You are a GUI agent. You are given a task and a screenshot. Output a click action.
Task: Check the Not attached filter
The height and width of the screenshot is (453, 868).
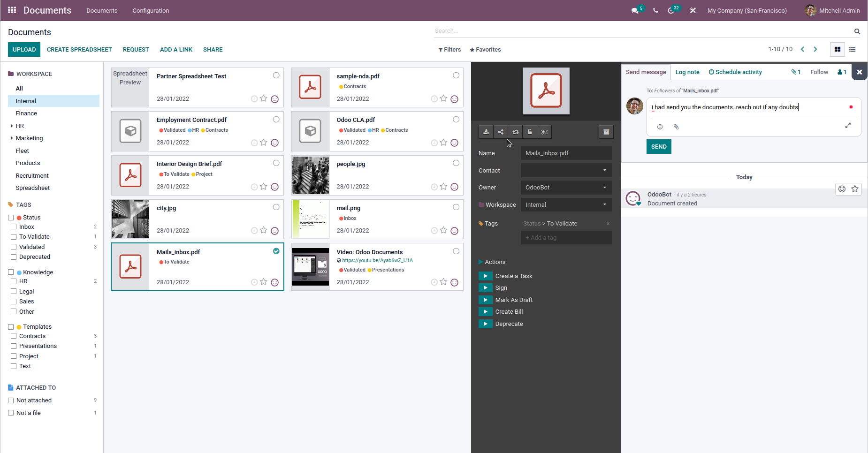click(x=11, y=400)
